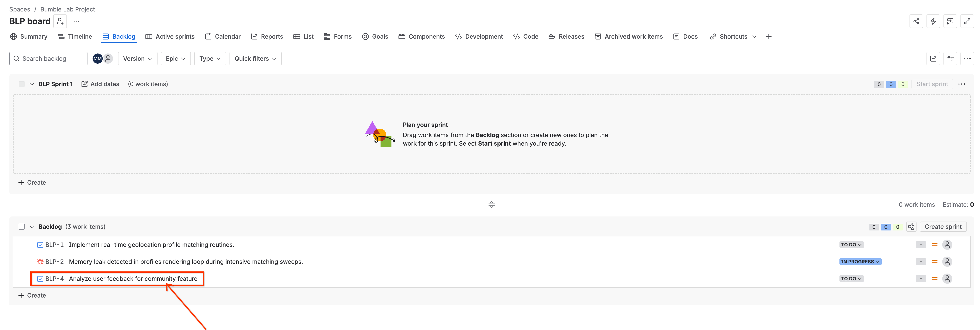The image size is (980, 330).
Task: Open the Quick filters dropdown
Action: pos(255,59)
